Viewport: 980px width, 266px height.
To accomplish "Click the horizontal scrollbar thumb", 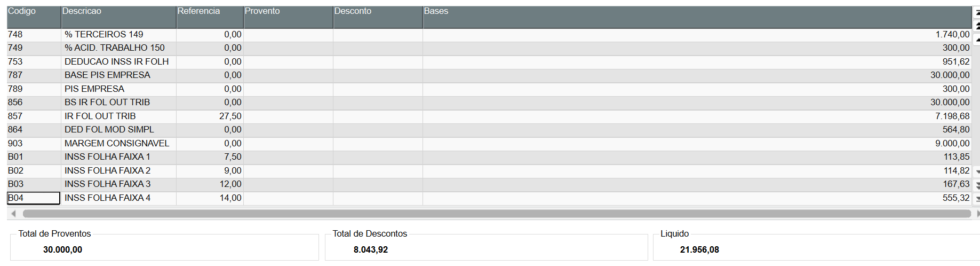I will coord(496,214).
